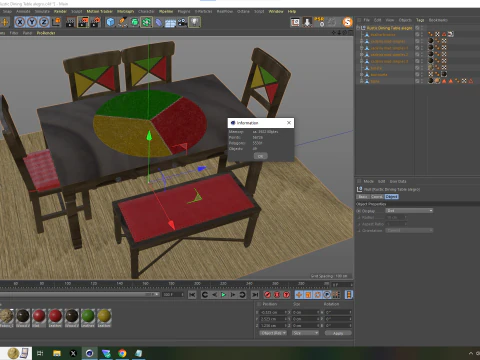The width and height of the screenshot is (480, 360).
Task: Toggle Position keyframe recording icon
Action: [x=299, y=295]
